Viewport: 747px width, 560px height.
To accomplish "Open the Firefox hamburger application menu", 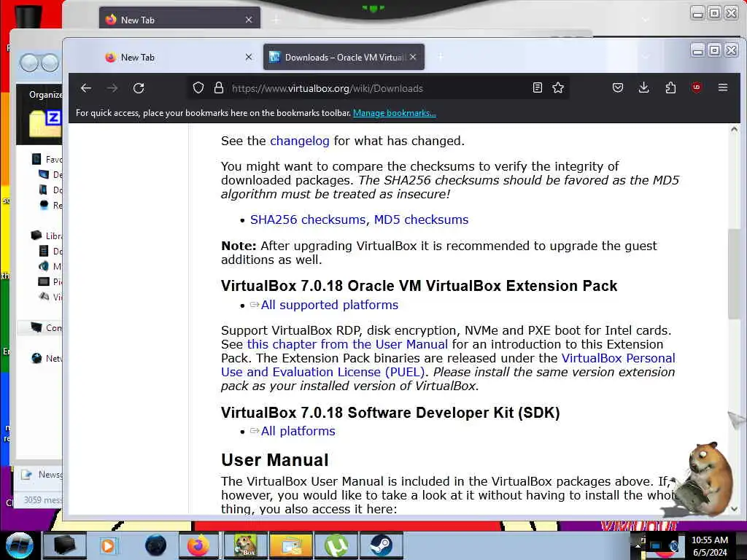I will click(723, 87).
